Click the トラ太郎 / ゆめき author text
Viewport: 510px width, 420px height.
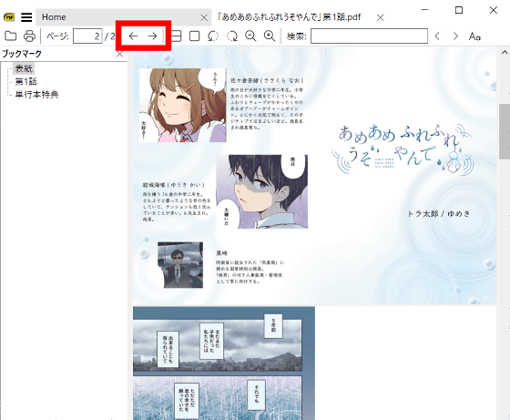point(439,213)
